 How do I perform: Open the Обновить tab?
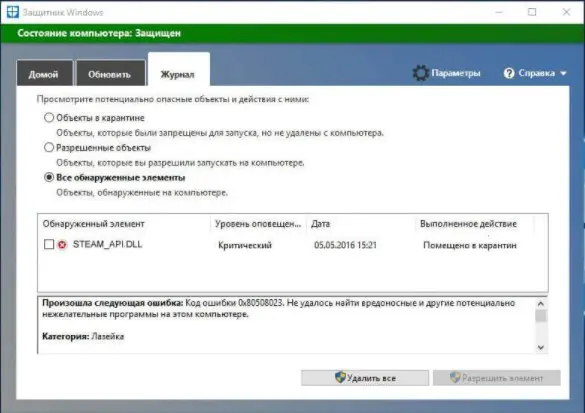(110, 73)
